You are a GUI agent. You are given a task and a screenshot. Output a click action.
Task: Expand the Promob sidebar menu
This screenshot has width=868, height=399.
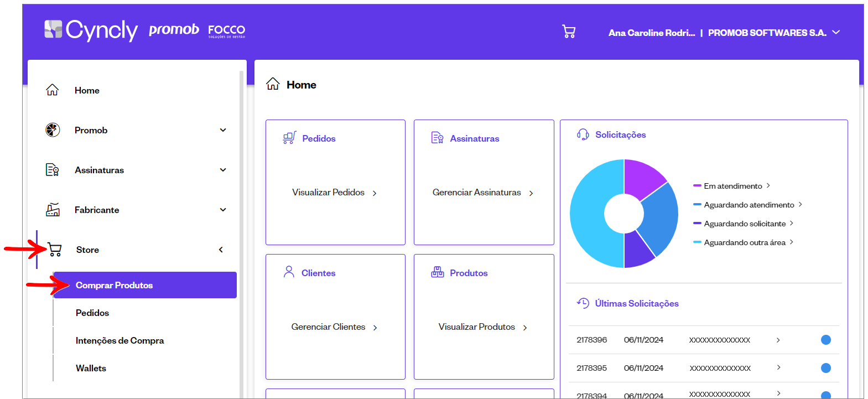coord(223,130)
